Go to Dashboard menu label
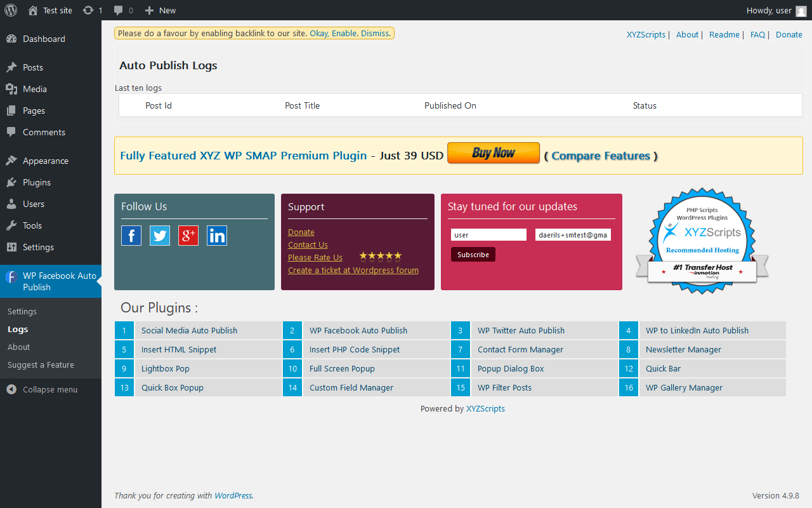Image resolution: width=812 pixels, height=508 pixels. [44, 39]
